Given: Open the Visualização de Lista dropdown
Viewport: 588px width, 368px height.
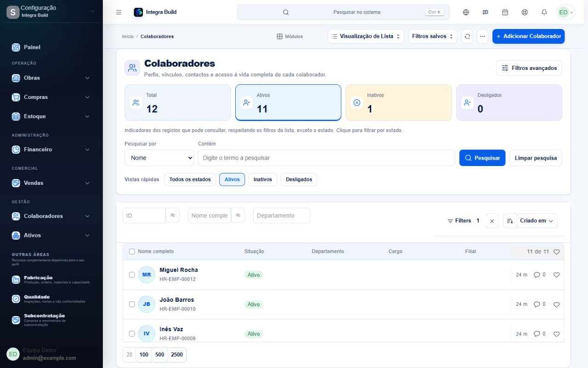Looking at the screenshot, I should (x=366, y=36).
